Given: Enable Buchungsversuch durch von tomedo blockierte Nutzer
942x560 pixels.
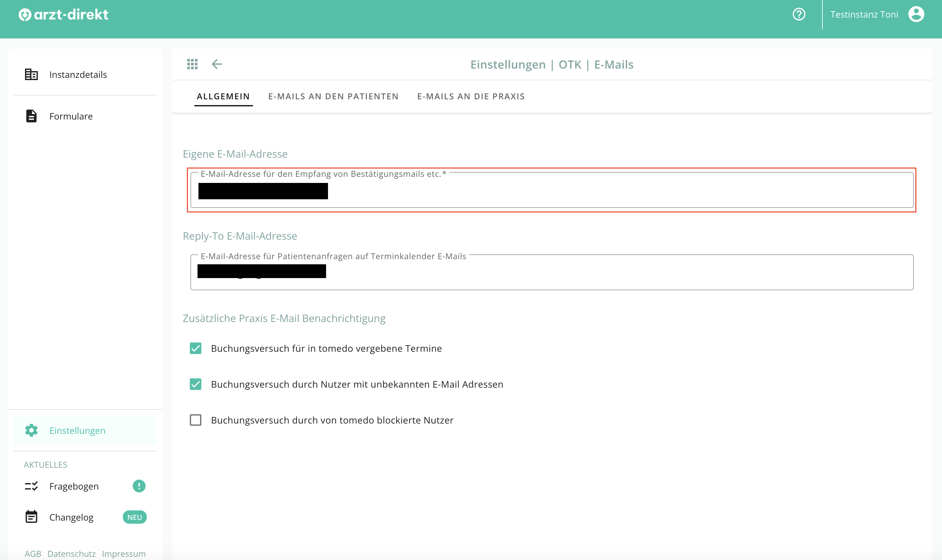Looking at the screenshot, I should (x=196, y=420).
